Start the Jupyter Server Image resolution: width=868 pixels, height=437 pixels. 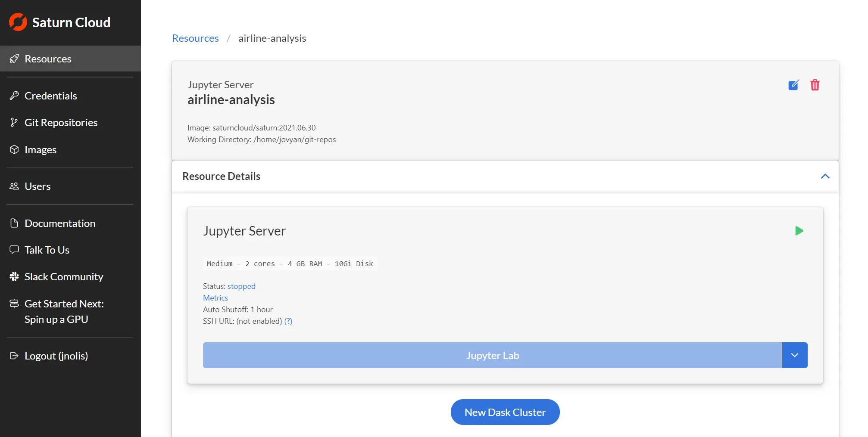[x=800, y=231]
